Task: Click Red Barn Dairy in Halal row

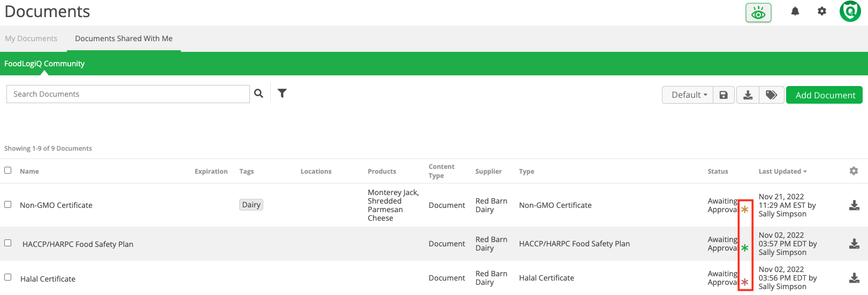Action: [491, 278]
